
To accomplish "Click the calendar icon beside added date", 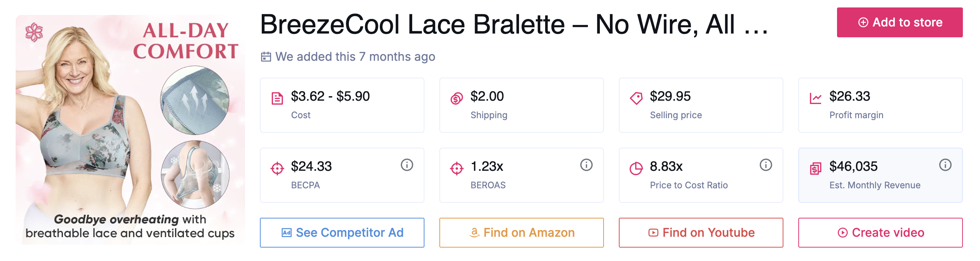I will [266, 57].
